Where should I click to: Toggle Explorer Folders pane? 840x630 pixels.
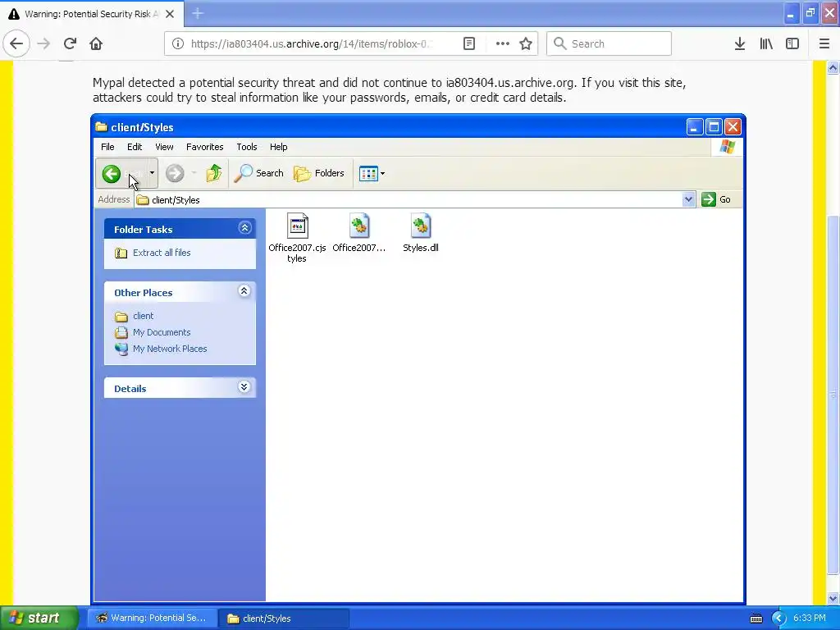[319, 173]
